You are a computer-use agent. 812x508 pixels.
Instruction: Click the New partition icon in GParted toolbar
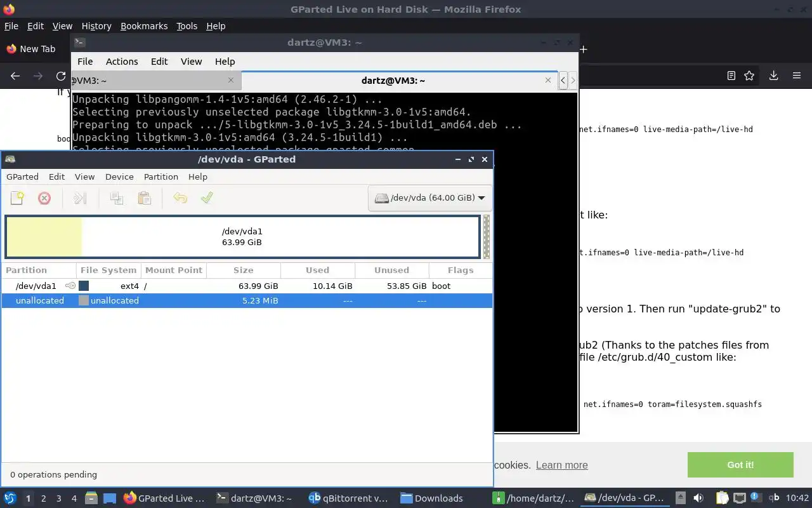click(17, 198)
